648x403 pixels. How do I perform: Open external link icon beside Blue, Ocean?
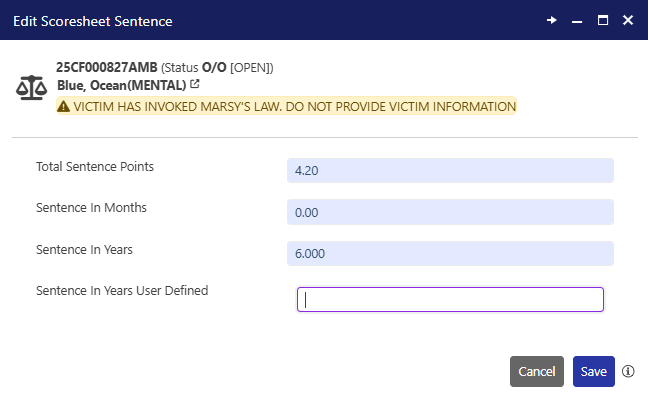click(x=195, y=86)
